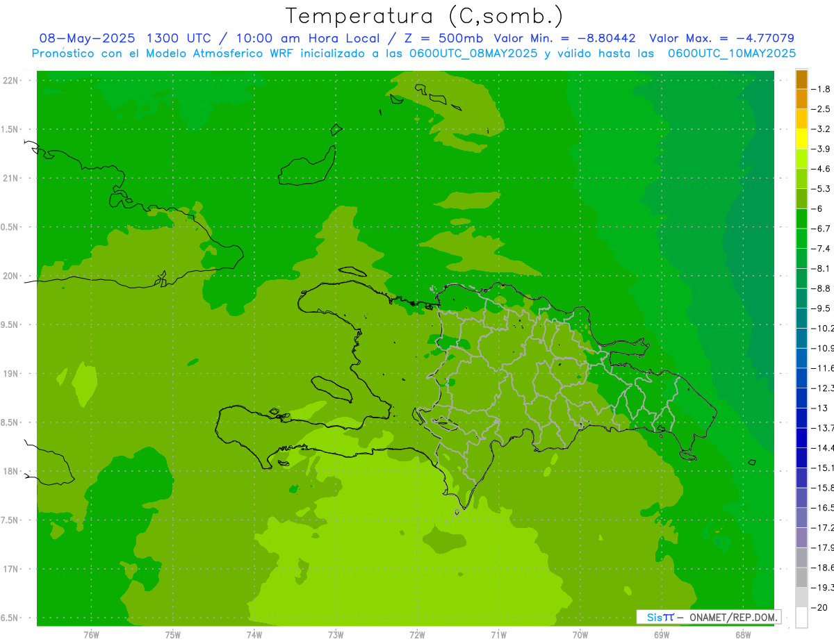The width and height of the screenshot is (834, 644).
Task: Click the '-9.5' colorbar value
Action: 821,308
